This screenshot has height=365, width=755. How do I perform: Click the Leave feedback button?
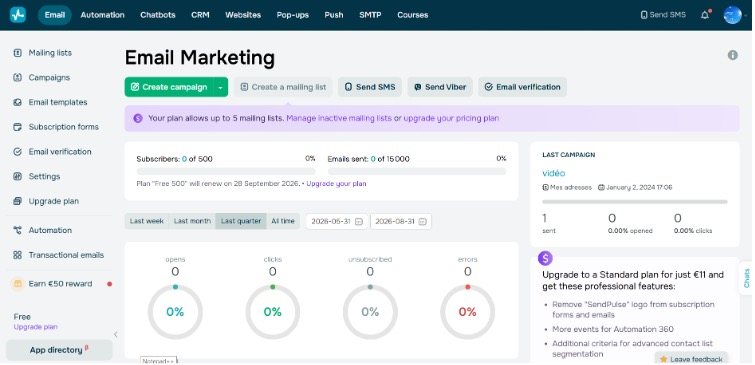[691, 359]
